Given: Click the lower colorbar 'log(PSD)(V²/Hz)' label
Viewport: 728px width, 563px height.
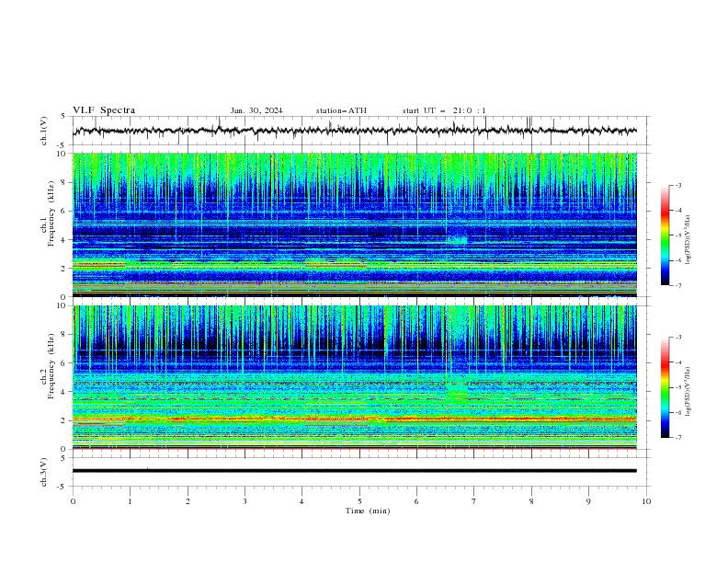Looking at the screenshot, I should point(688,392).
